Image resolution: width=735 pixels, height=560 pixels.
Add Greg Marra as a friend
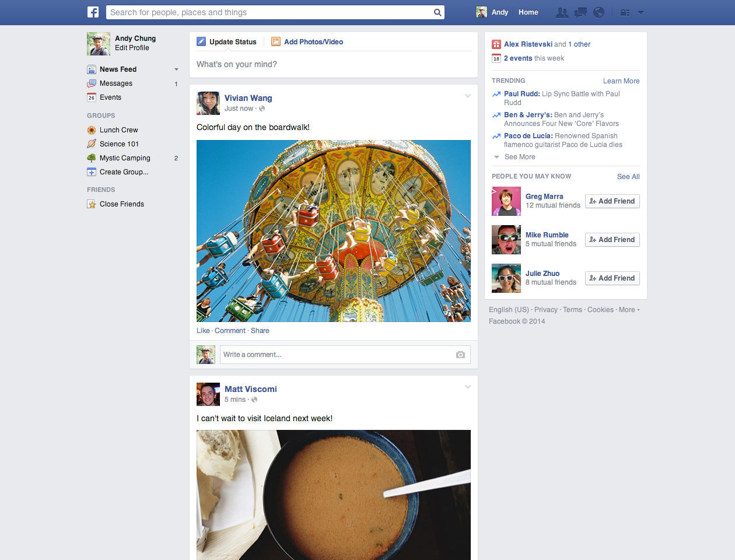click(612, 201)
